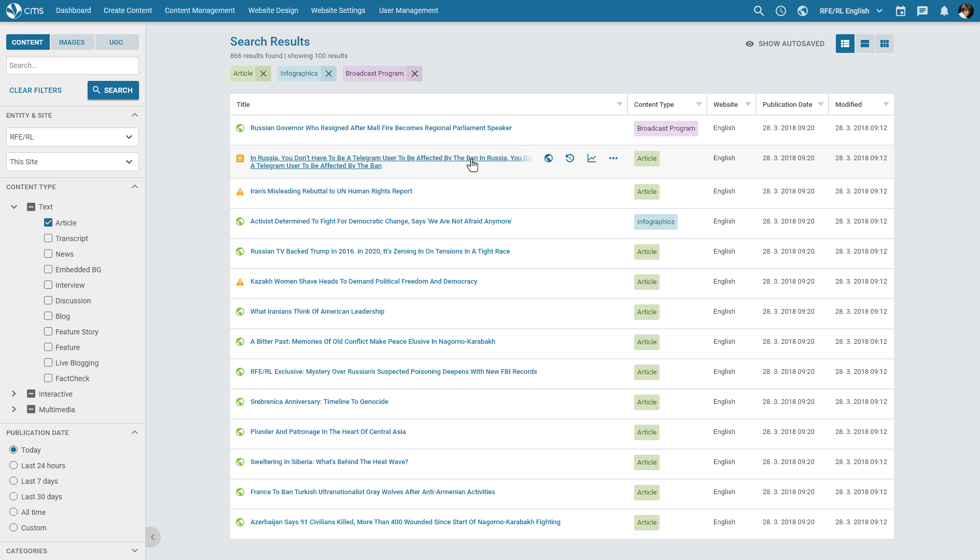This screenshot has height=560, width=980.
Task: Check the Feature Story checkbox
Action: tap(48, 331)
